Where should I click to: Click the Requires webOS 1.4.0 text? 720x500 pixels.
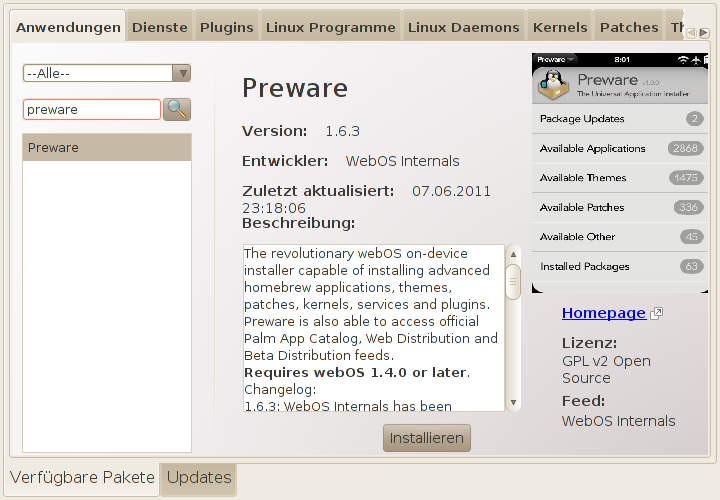[357, 372]
